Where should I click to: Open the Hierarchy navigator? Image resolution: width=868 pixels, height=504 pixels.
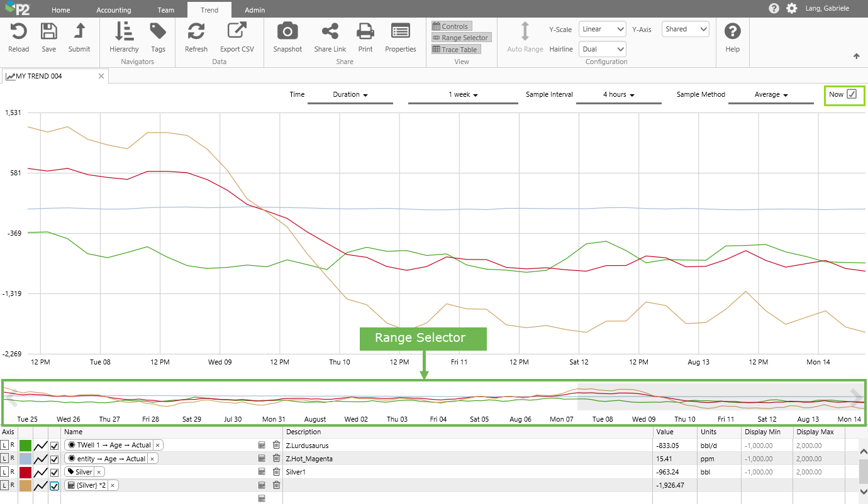tap(124, 31)
